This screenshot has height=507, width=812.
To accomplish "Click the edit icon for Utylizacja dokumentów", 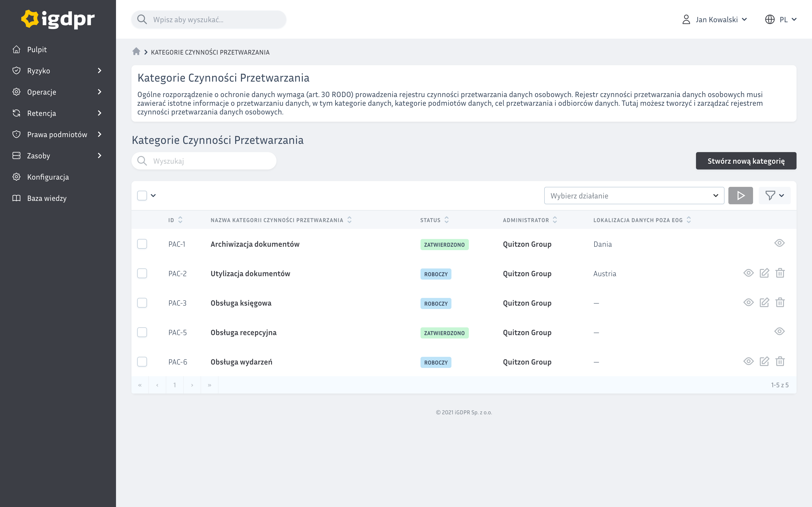I will pos(764,273).
